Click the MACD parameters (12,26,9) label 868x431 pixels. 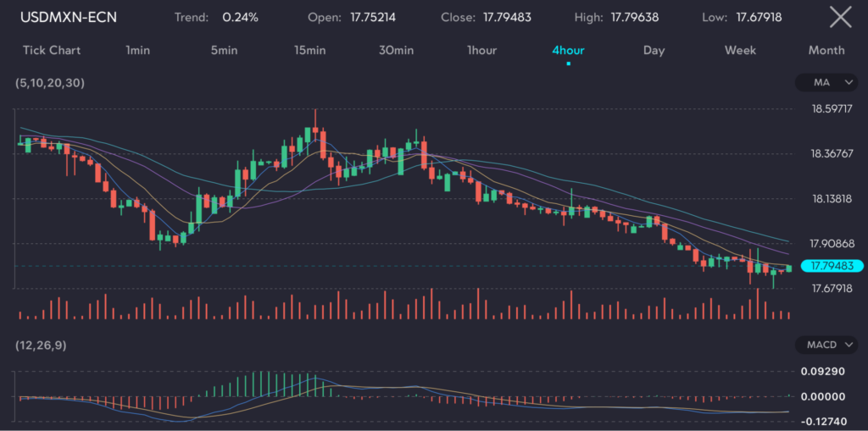pyautogui.click(x=41, y=345)
